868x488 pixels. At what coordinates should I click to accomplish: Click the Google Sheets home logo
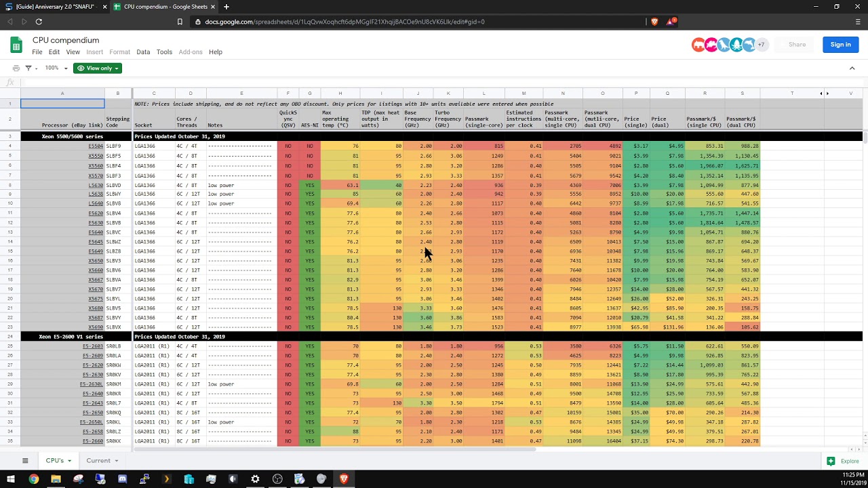(16, 45)
